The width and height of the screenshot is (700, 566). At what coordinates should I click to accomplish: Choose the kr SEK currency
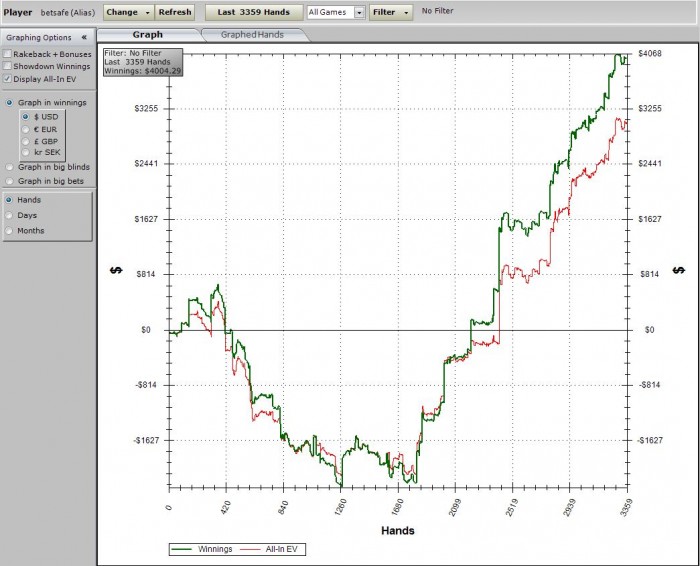[25, 152]
